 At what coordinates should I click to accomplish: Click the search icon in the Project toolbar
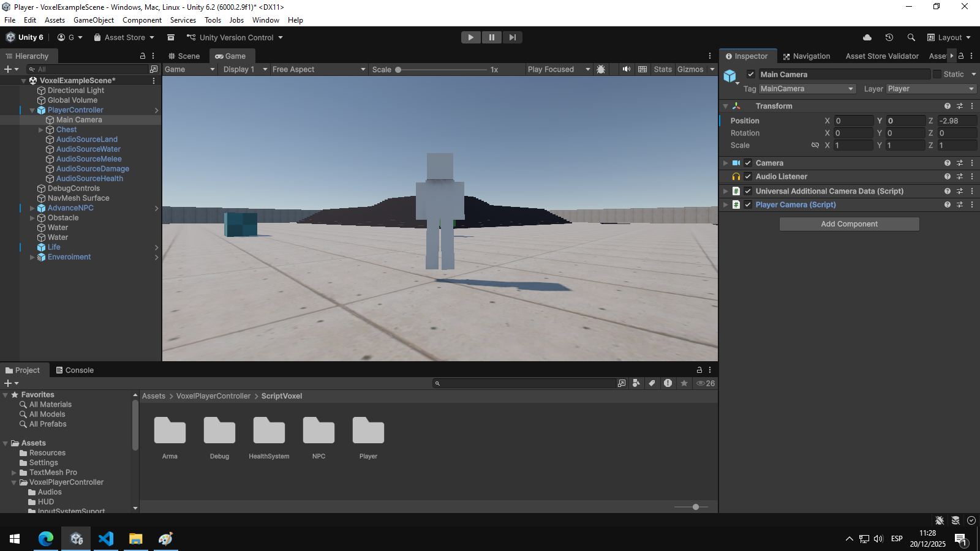[437, 383]
